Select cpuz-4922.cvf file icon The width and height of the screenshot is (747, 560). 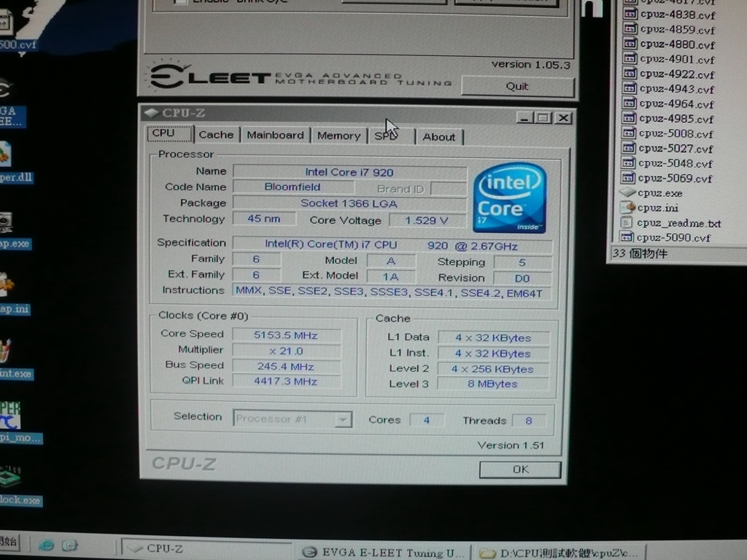pos(630,74)
